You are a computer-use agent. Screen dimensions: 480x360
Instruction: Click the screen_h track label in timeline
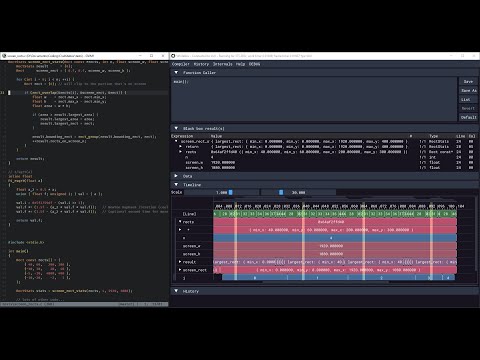(x=192, y=254)
